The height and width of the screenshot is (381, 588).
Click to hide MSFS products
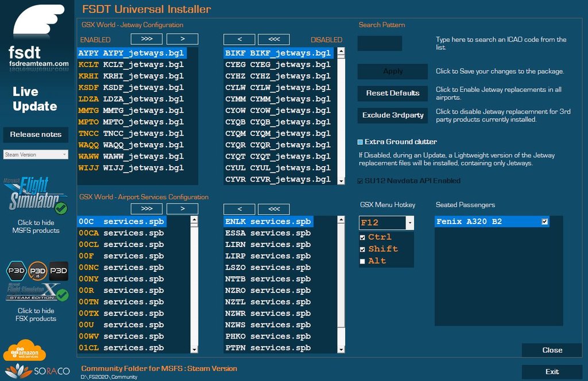(x=36, y=226)
